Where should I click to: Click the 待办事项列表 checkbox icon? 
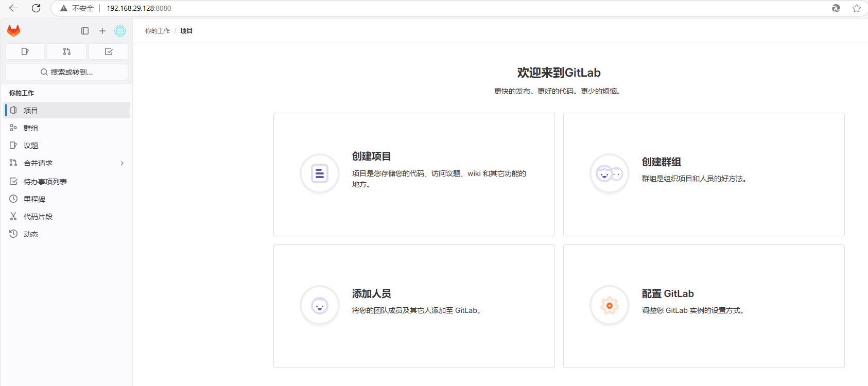pos(13,181)
